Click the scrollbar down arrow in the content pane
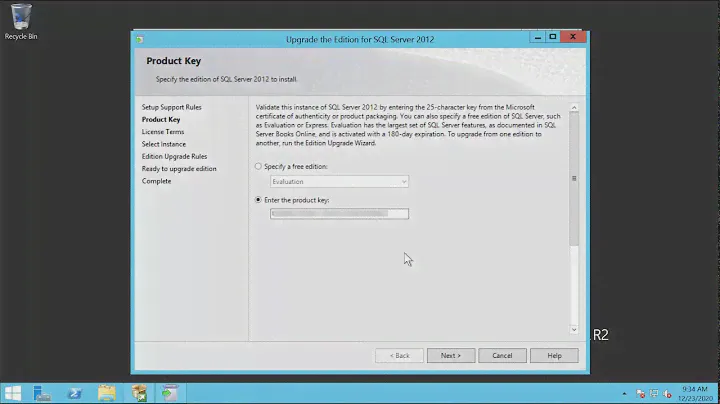This screenshot has height=404, width=720. [x=574, y=329]
